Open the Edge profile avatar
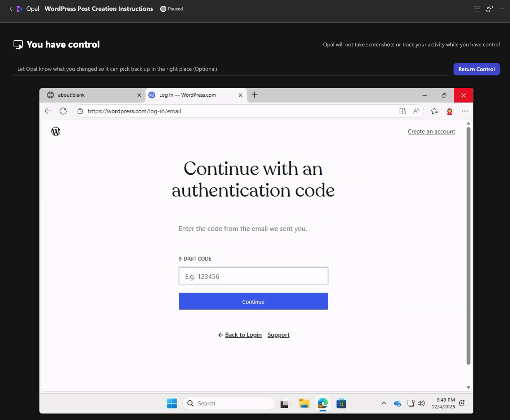 tap(450, 111)
